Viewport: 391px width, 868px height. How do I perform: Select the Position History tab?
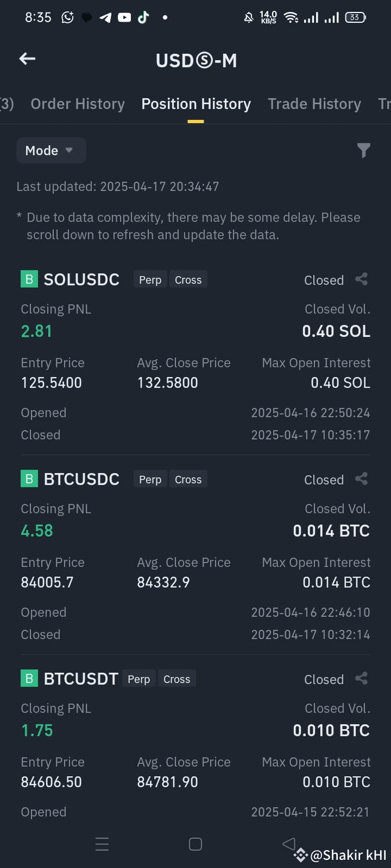[196, 104]
